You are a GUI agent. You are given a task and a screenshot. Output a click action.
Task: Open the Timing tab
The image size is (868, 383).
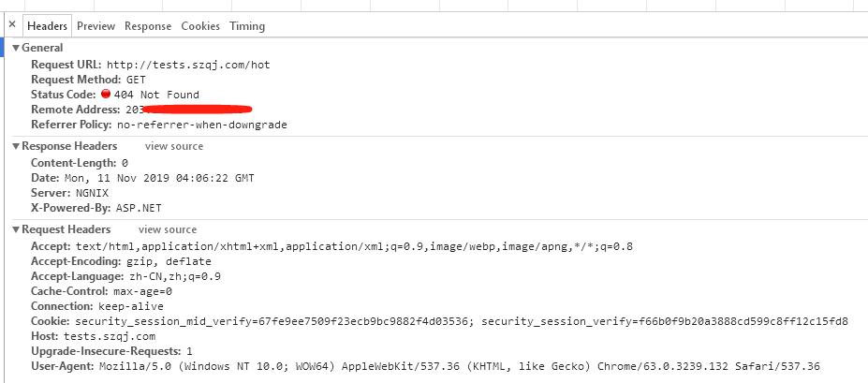(247, 26)
